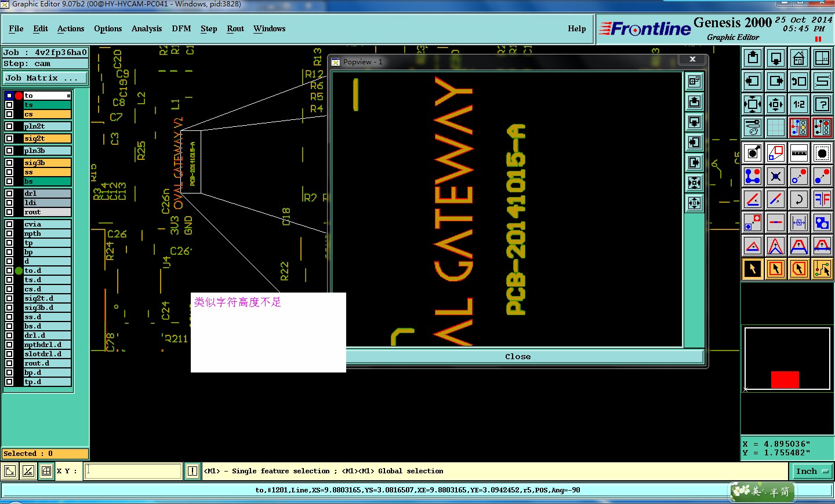Select the ss layer name
The height and width of the screenshot is (504, 835).
pos(47,172)
